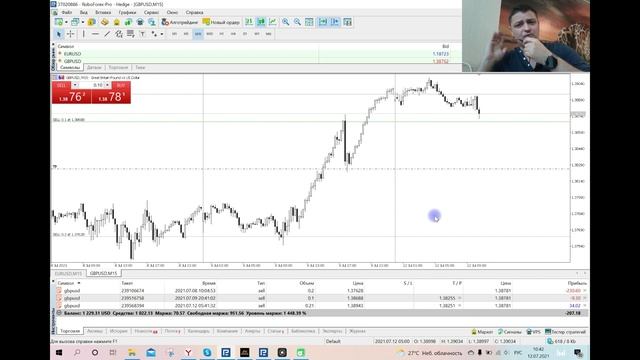Switch to EURUSD,M15 chart tab
Image resolution: width=640 pixels, height=360 pixels.
coord(69,273)
